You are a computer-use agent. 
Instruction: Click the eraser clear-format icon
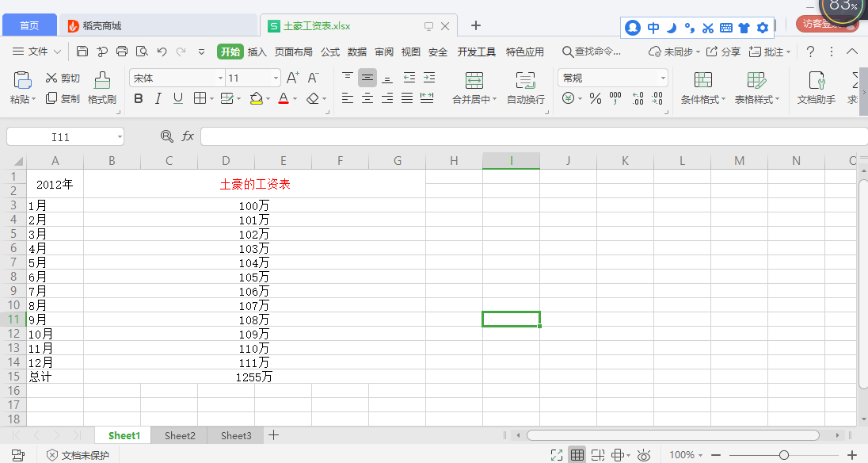313,98
